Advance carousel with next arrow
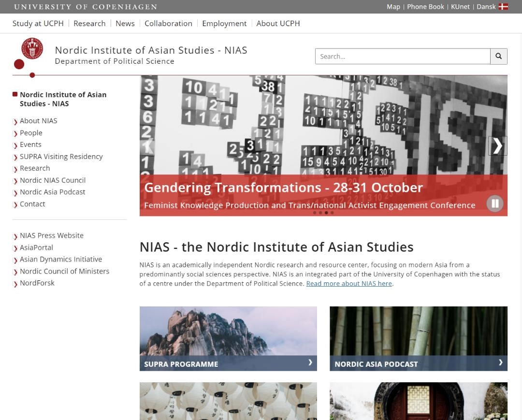The height and width of the screenshot is (420, 522). 497,146
